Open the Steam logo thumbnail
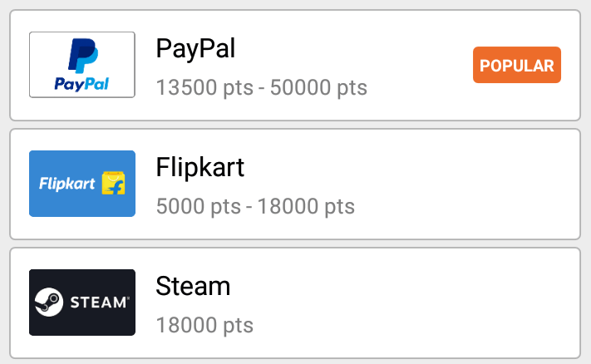The height and width of the screenshot is (364, 591). click(82, 303)
